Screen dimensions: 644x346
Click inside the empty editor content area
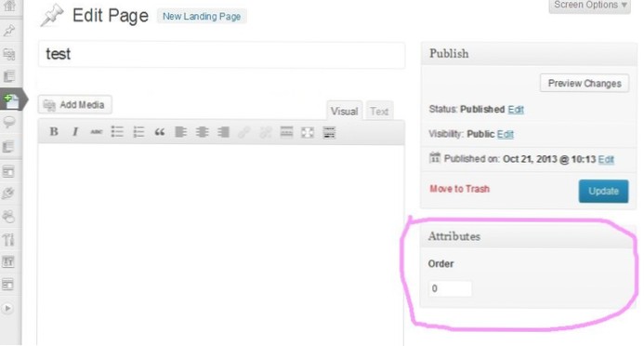[x=221, y=245]
